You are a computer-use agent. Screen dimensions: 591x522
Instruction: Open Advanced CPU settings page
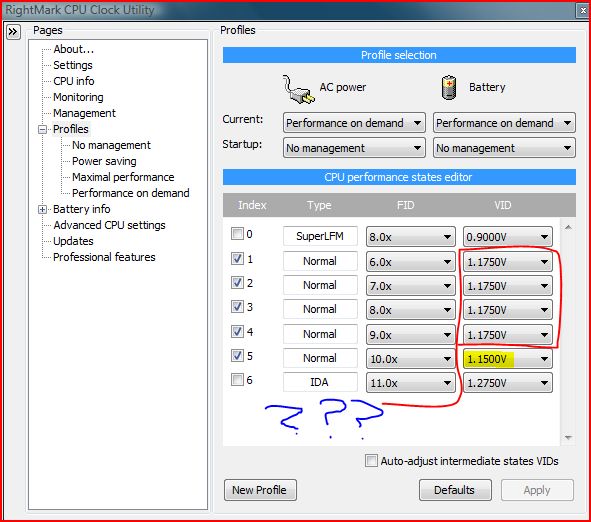coord(109,225)
